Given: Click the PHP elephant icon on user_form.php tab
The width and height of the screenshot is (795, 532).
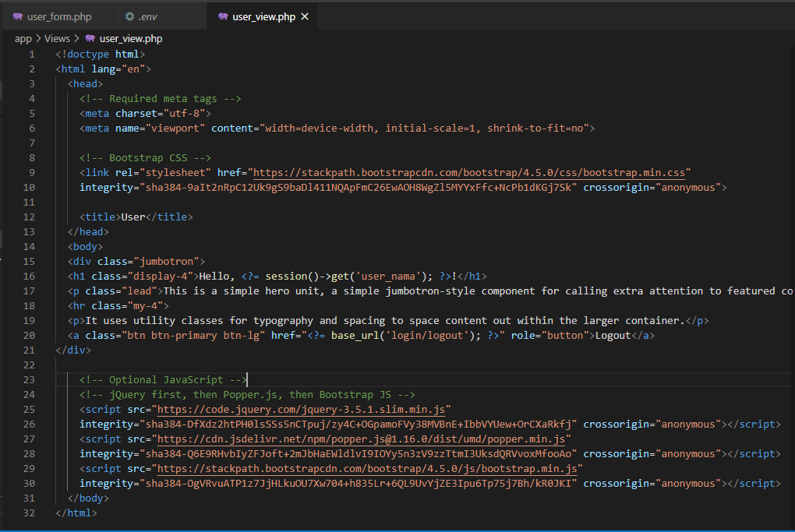Looking at the screenshot, I should pos(18,16).
